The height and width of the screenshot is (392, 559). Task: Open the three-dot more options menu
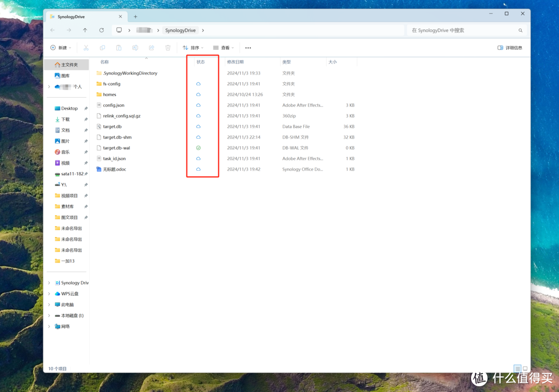tap(248, 48)
